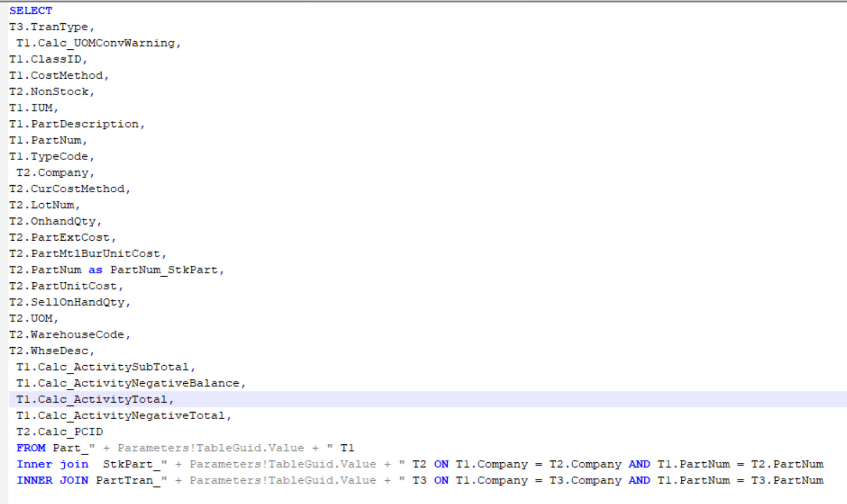847x504 pixels.
Task: Place cursor on T3.TranType line
Action: point(52,27)
